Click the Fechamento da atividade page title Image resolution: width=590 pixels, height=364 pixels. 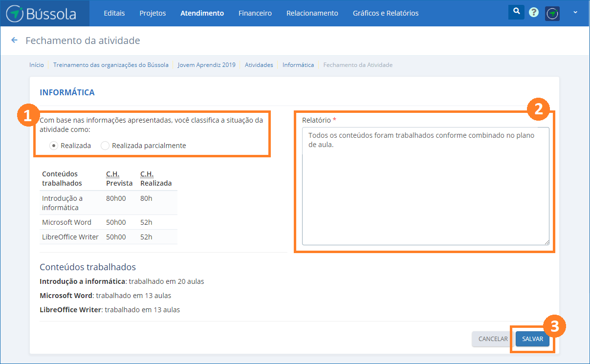point(83,41)
